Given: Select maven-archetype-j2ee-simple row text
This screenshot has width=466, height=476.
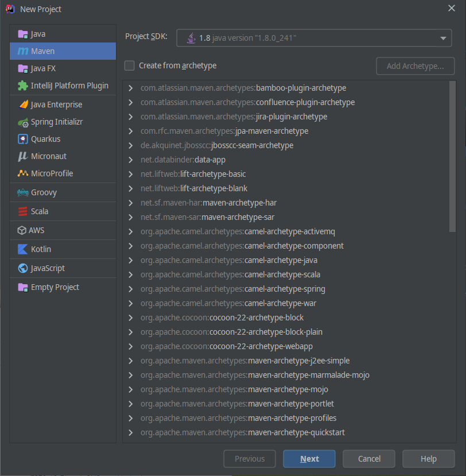Looking at the screenshot, I should 245,361.
